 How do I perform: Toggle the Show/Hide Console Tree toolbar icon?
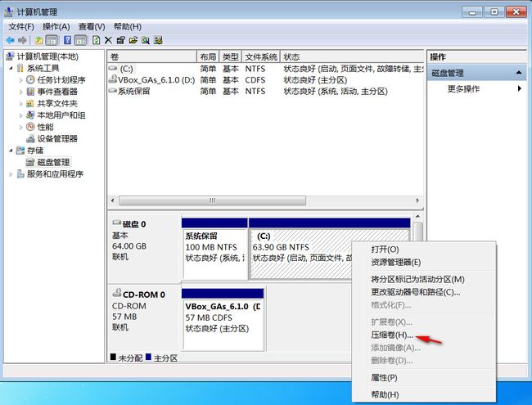click(x=52, y=40)
